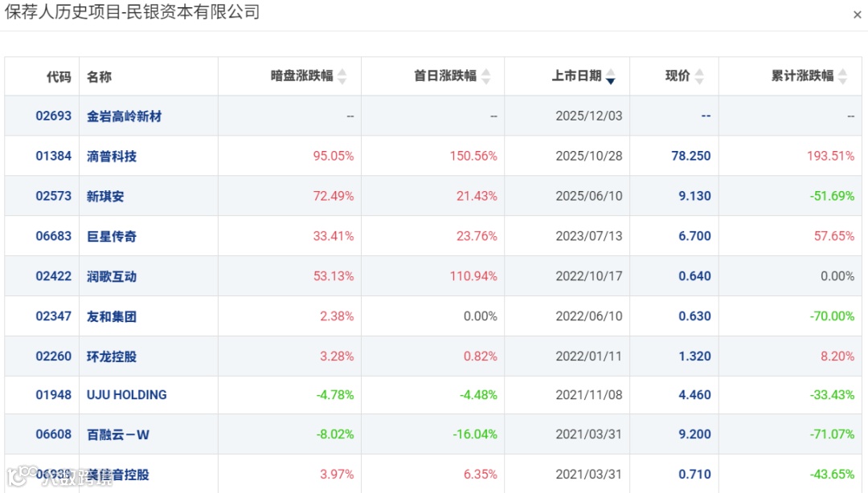The height and width of the screenshot is (493, 868).
Task: Open stock code 06608
Action: (54, 434)
